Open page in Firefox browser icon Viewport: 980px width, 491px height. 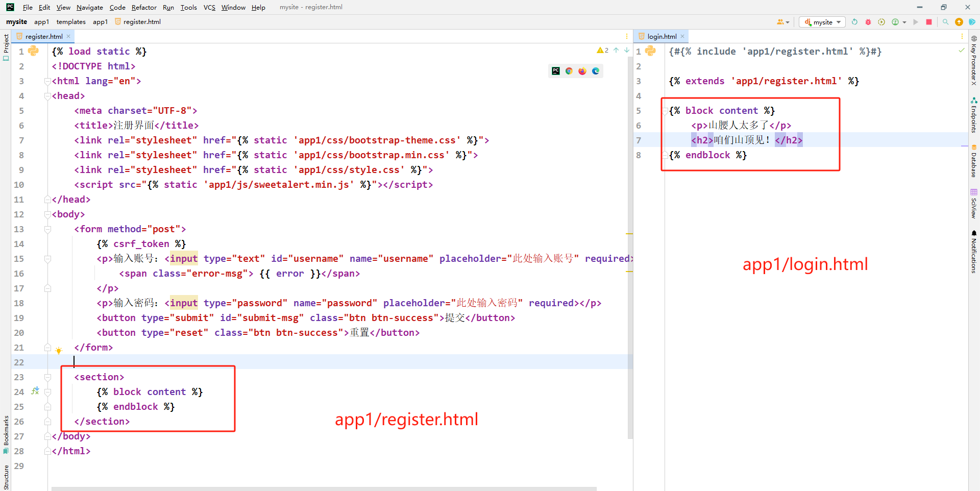tap(582, 71)
